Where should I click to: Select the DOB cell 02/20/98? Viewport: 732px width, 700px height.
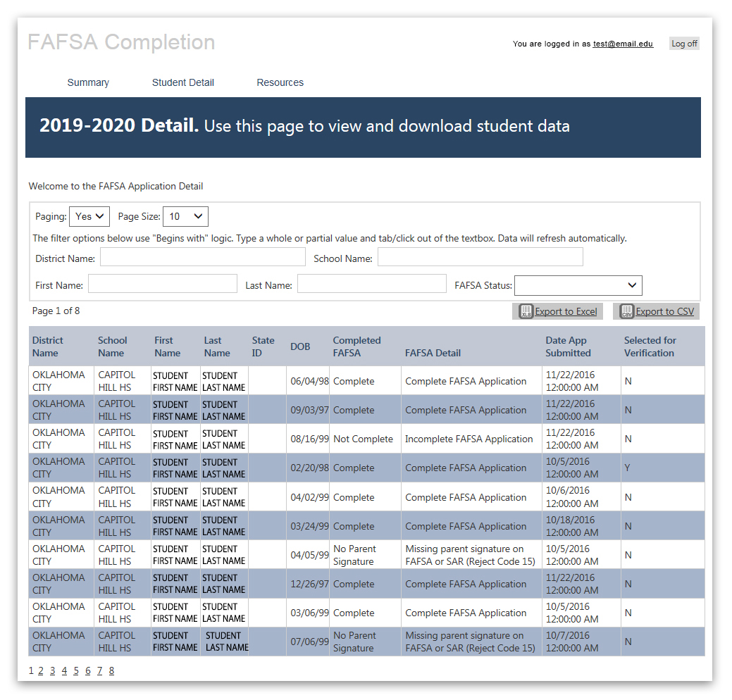(x=309, y=468)
